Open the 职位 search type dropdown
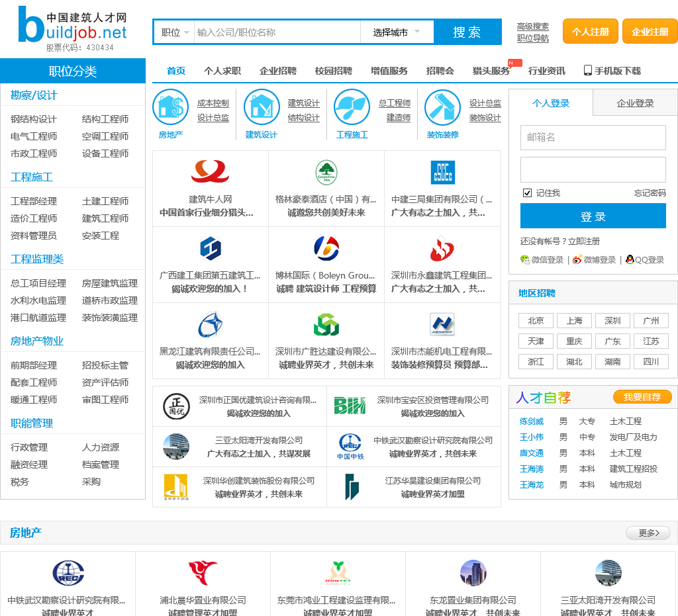Viewport: 678px width, 616px height. [x=174, y=32]
